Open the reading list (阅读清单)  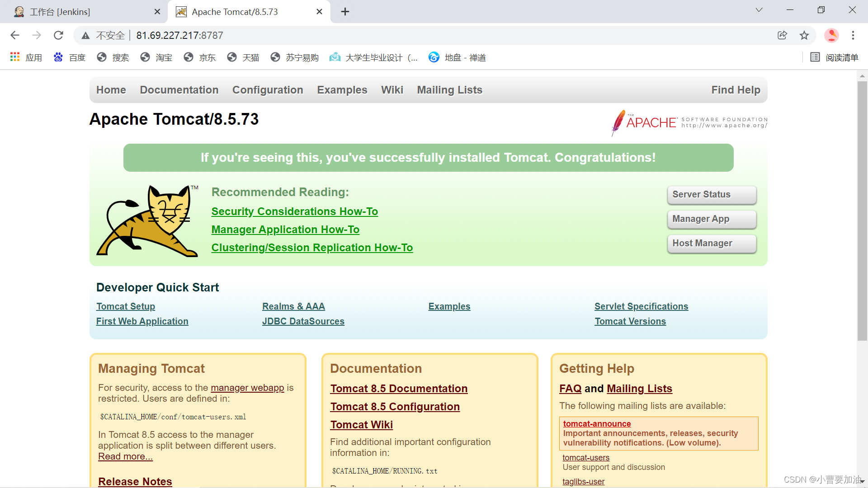click(x=834, y=57)
